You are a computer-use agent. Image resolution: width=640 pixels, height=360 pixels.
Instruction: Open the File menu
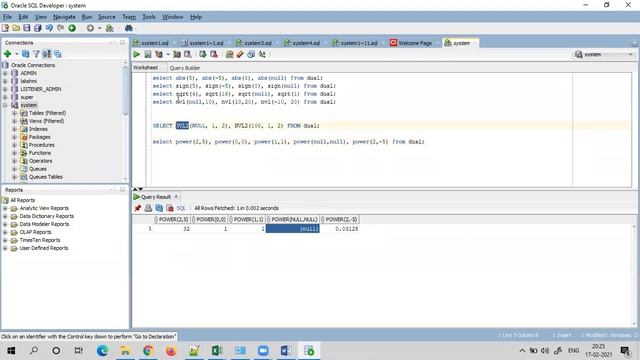tap(7, 17)
